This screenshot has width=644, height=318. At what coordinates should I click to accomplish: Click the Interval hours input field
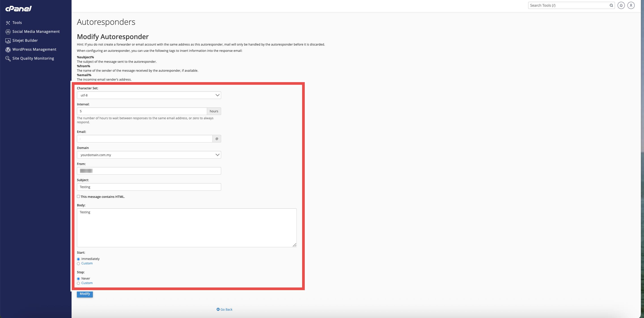coord(142,111)
